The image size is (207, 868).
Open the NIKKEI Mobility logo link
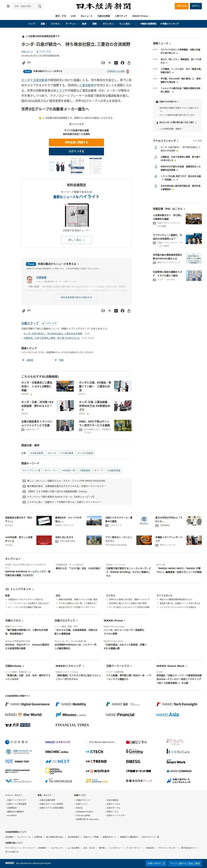(71, 704)
